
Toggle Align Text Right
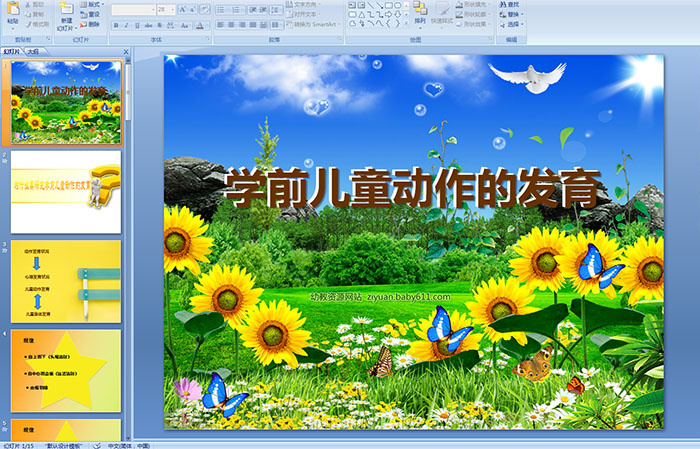point(242,25)
